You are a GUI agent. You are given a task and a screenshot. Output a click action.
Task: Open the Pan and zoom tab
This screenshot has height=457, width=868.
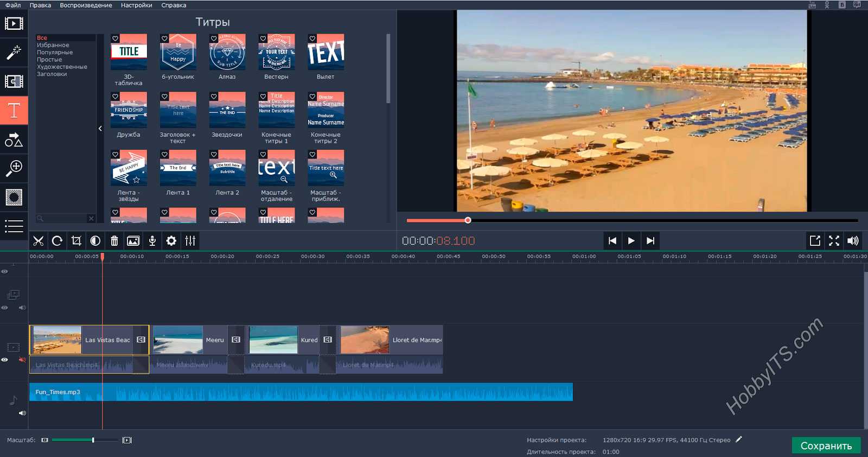point(14,168)
